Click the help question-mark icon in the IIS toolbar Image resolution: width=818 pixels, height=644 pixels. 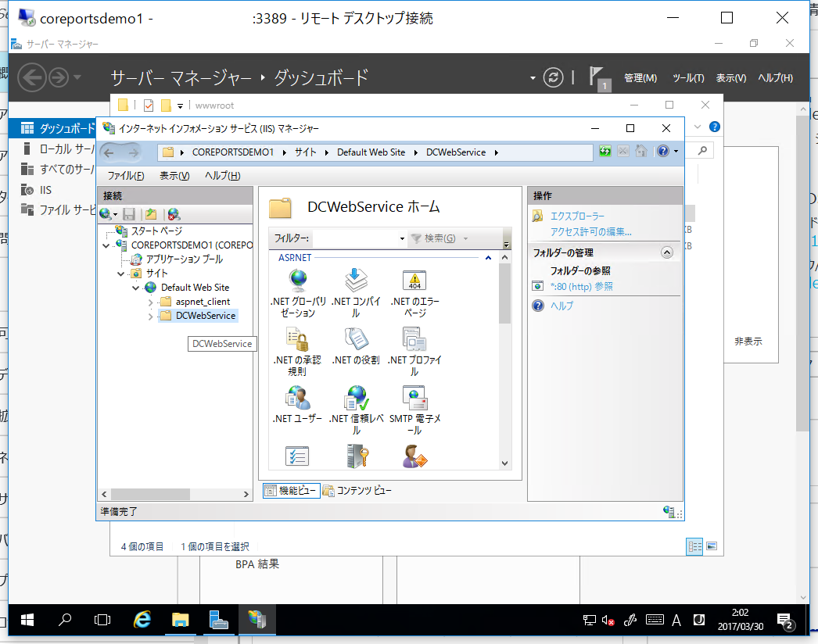point(663,152)
